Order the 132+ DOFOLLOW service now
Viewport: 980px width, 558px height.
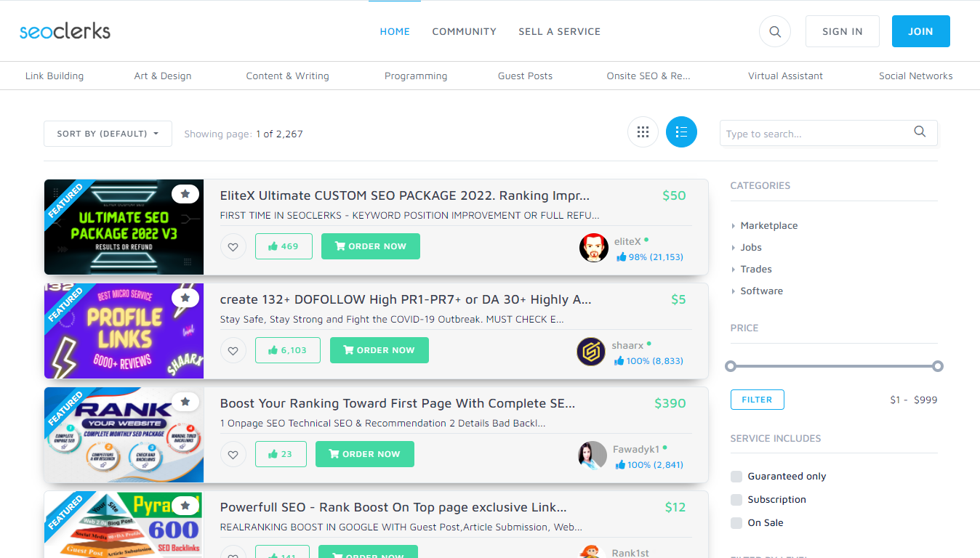[x=379, y=350]
